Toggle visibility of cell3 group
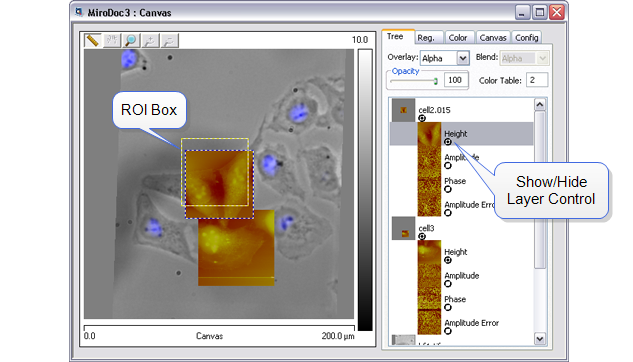Image resolution: width=633 pixels, height=362 pixels. 422,236
